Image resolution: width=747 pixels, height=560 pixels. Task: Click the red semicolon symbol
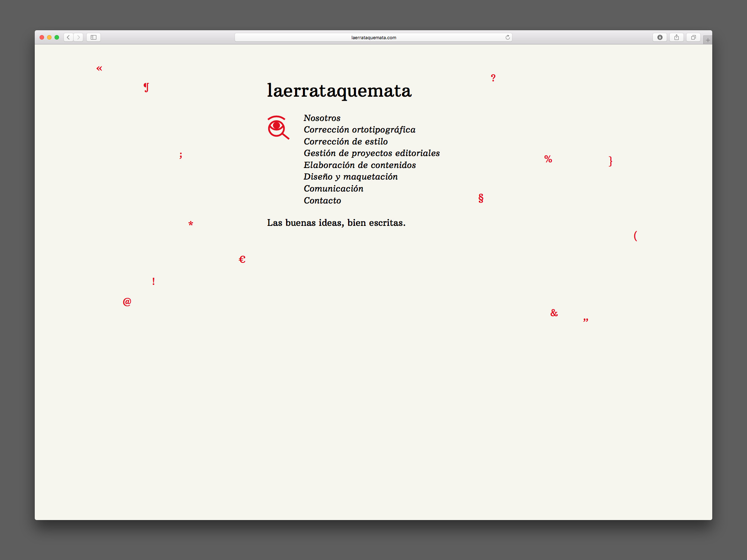(x=181, y=155)
